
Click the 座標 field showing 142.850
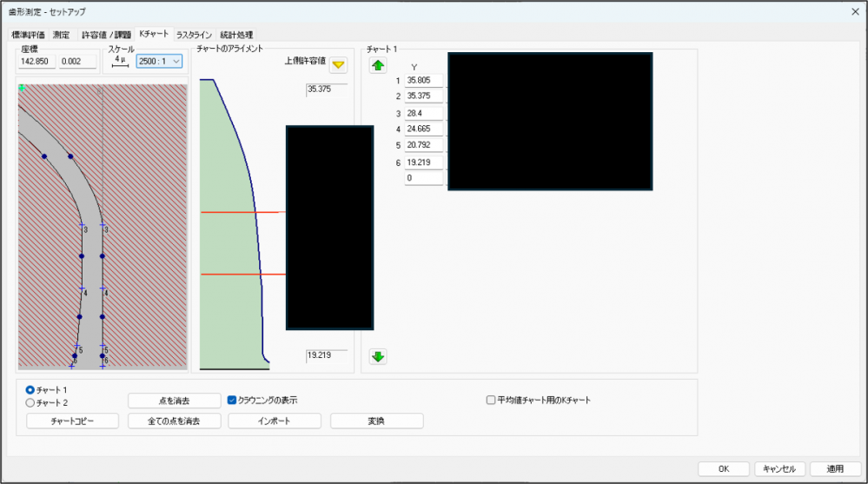(x=37, y=62)
